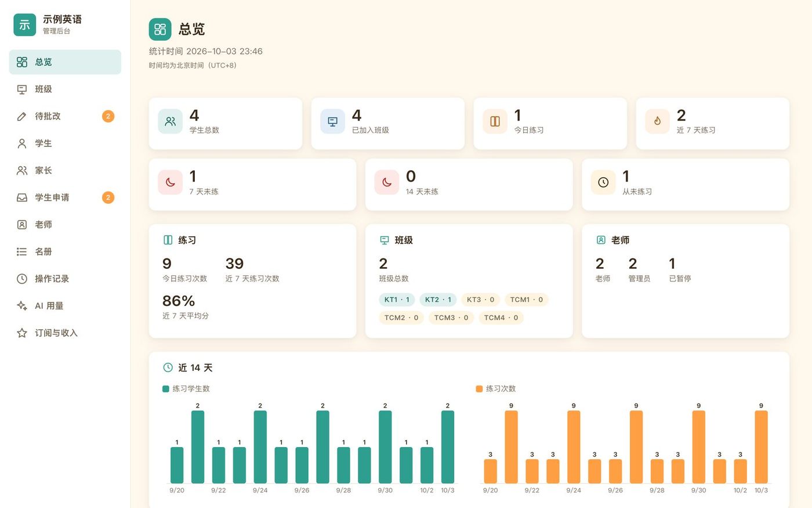Click the 近 7 天练习 flame icon
The image size is (812, 508).
point(657,121)
